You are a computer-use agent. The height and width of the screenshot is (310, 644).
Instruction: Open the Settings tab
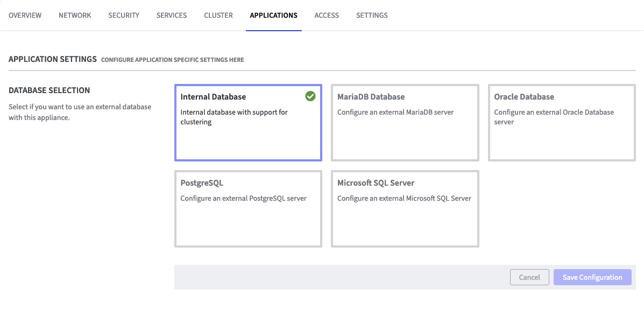tap(372, 15)
